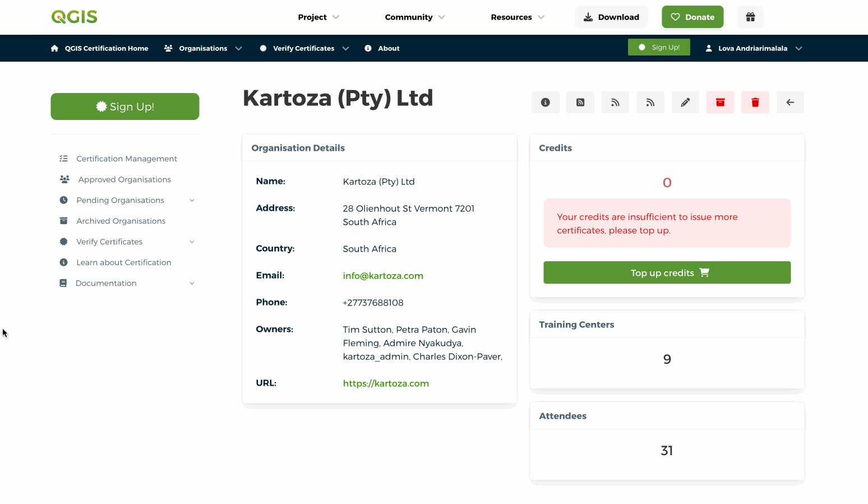Open Learn about Certification in the sidebar
Screen dimensions: 868x504
click(124, 262)
